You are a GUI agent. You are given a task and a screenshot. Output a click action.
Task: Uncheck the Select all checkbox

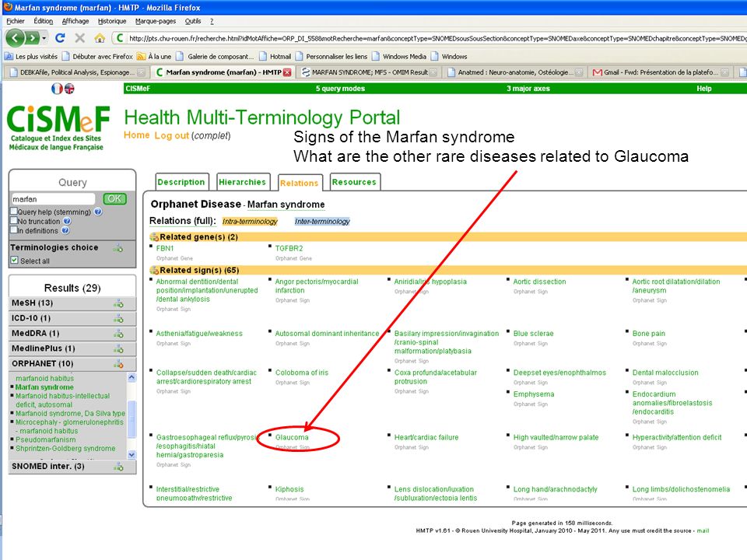pyautogui.click(x=14, y=260)
